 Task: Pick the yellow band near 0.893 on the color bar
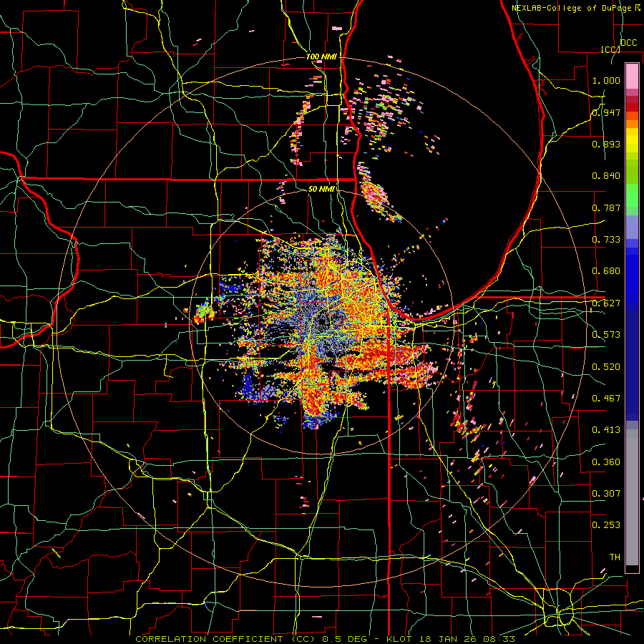(632, 141)
